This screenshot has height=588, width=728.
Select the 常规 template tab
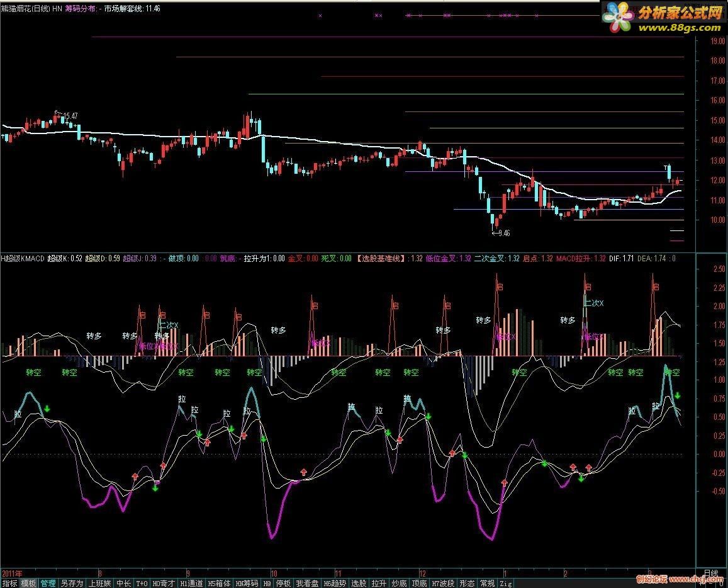[487, 583]
